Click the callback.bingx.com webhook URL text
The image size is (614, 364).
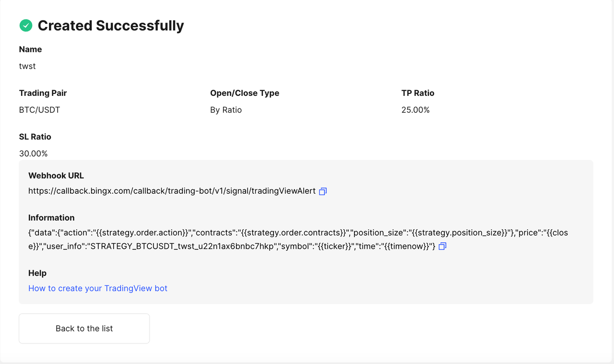click(172, 191)
